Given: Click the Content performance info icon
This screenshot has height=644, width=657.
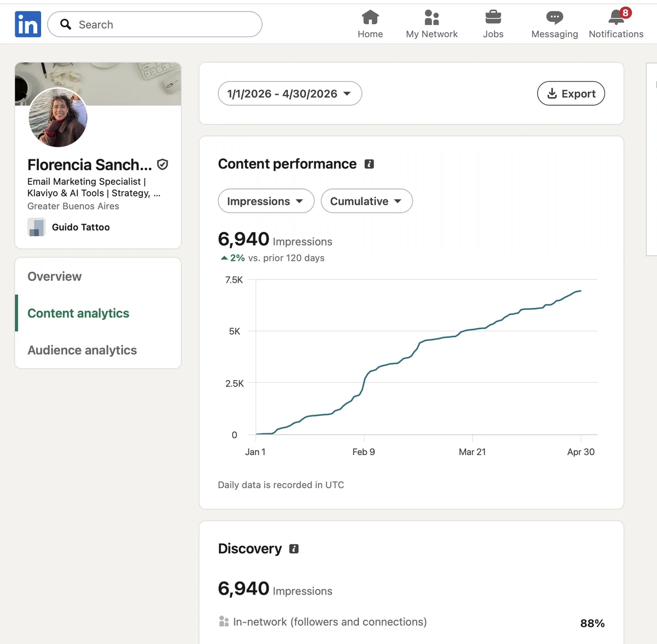Looking at the screenshot, I should pos(370,164).
